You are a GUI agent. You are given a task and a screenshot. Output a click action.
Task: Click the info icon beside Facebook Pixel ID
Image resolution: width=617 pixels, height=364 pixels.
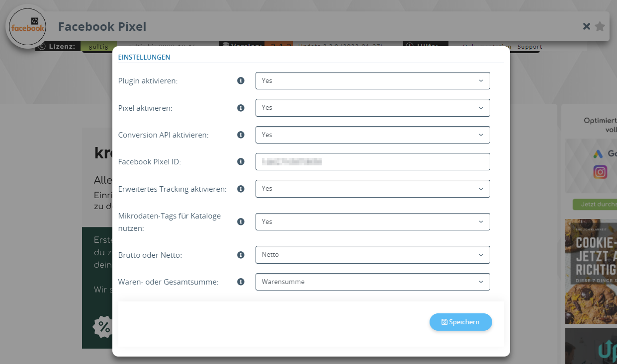[x=241, y=161]
